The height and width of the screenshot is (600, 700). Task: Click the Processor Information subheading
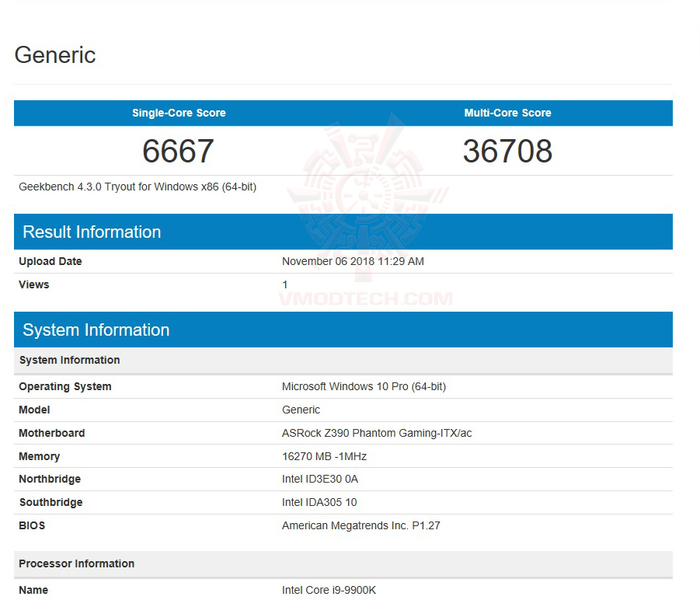click(343, 563)
